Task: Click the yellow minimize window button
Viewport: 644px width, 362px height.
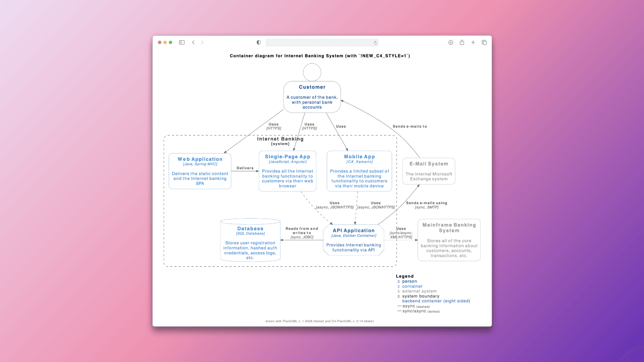Action: coord(165,43)
